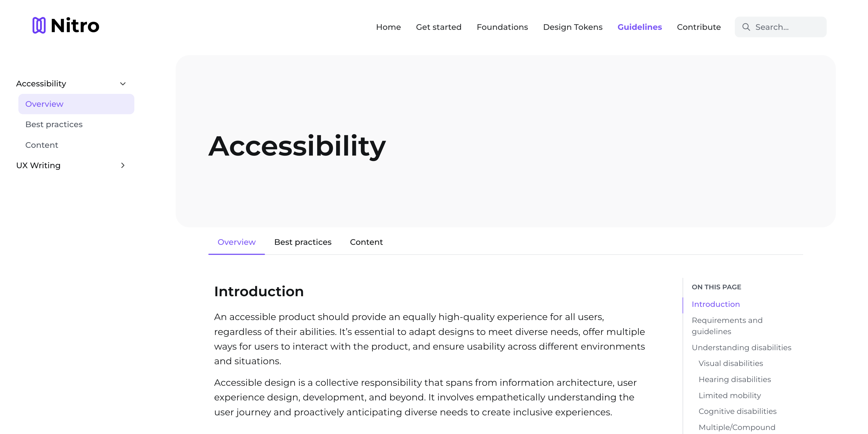This screenshot has height=434, width=868.
Task: Click the Nitro logo icon
Action: coord(39,25)
